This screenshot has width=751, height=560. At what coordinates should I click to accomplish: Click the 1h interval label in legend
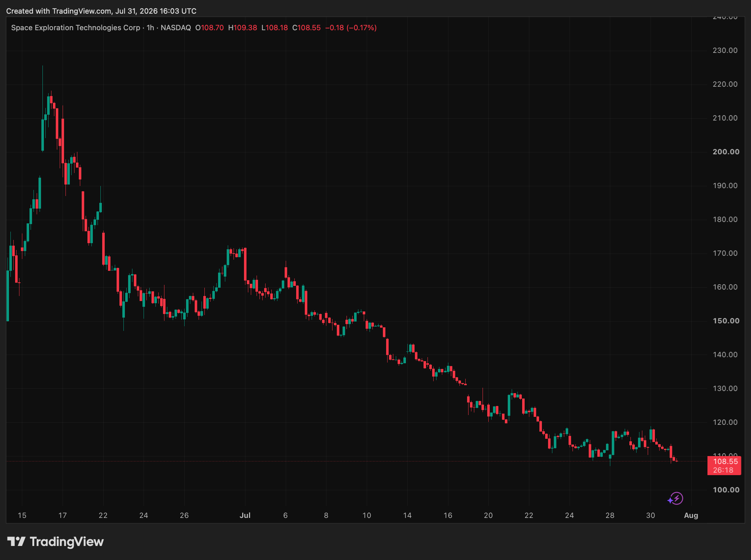150,28
